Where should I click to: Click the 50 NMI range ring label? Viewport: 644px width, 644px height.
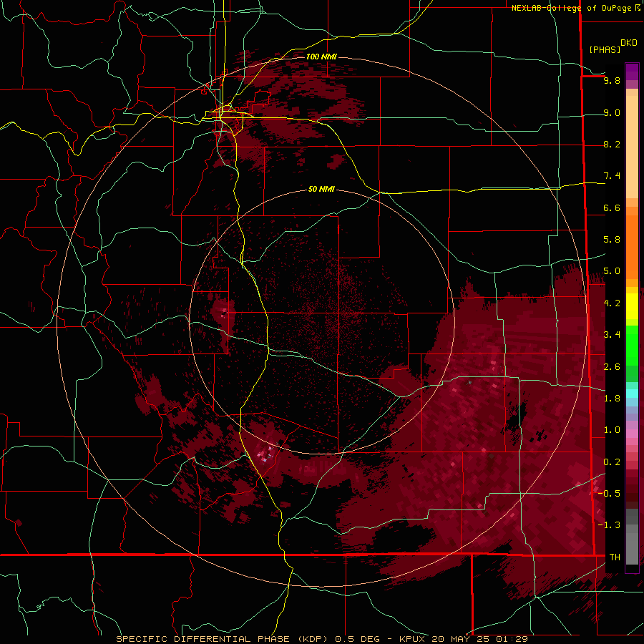coord(321,189)
